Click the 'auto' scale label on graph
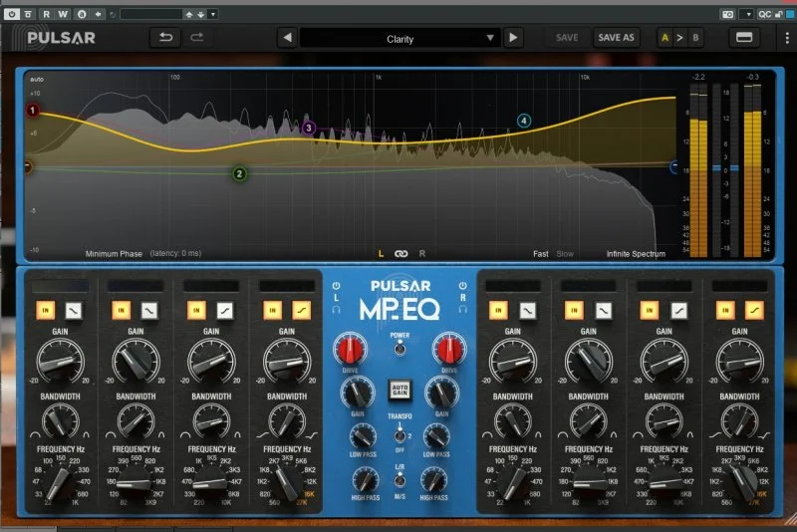The image size is (797, 532). pos(37,80)
